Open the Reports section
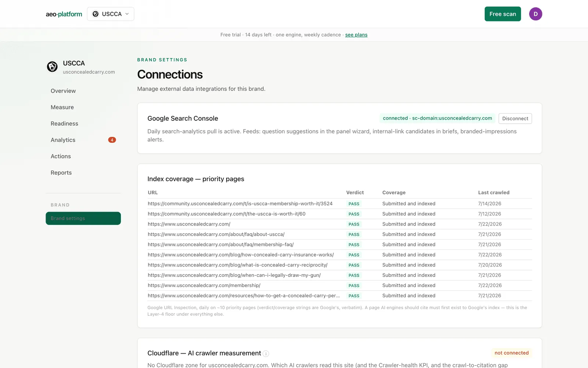 (x=61, y=173)
